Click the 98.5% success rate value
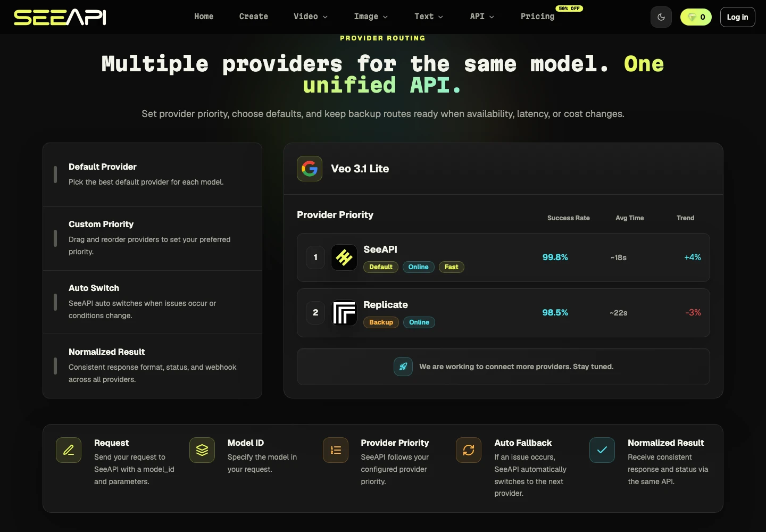The height and width of the screenshot is (532, 766). point(555,313)
